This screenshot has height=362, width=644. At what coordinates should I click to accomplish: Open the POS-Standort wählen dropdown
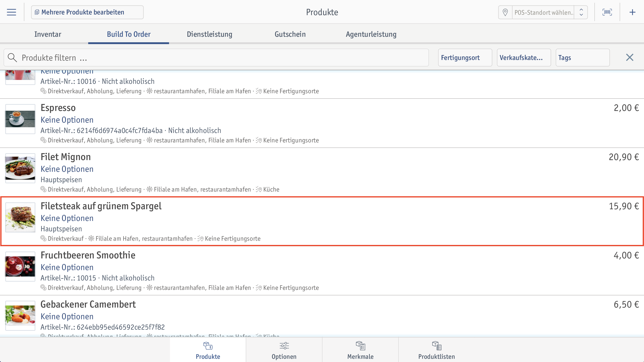tap(543, 12)
